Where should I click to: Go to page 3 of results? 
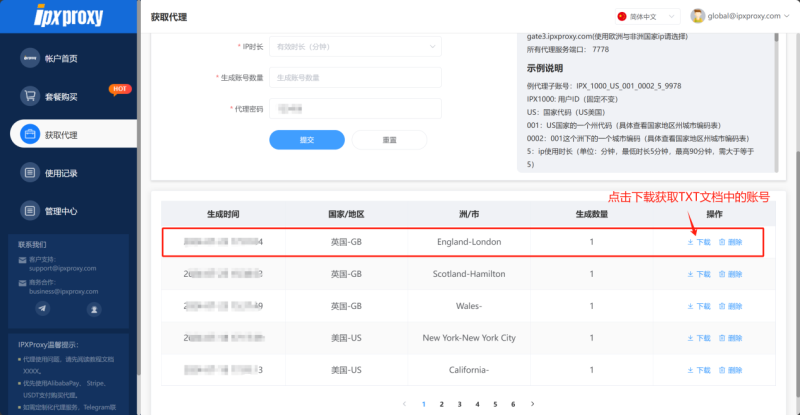pos(459,404)
